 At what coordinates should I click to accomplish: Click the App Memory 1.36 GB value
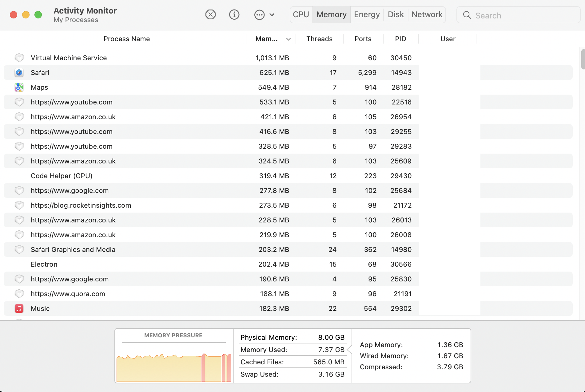click(x=450, y=345)
